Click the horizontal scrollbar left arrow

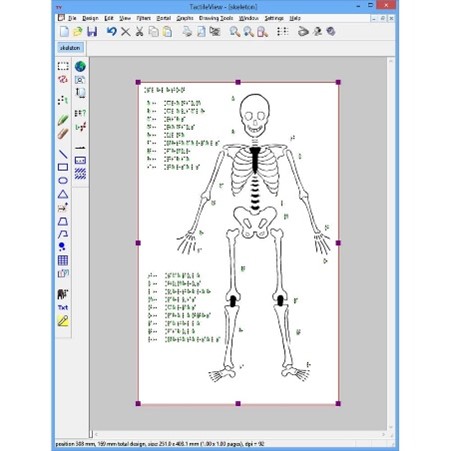[96, 434]
